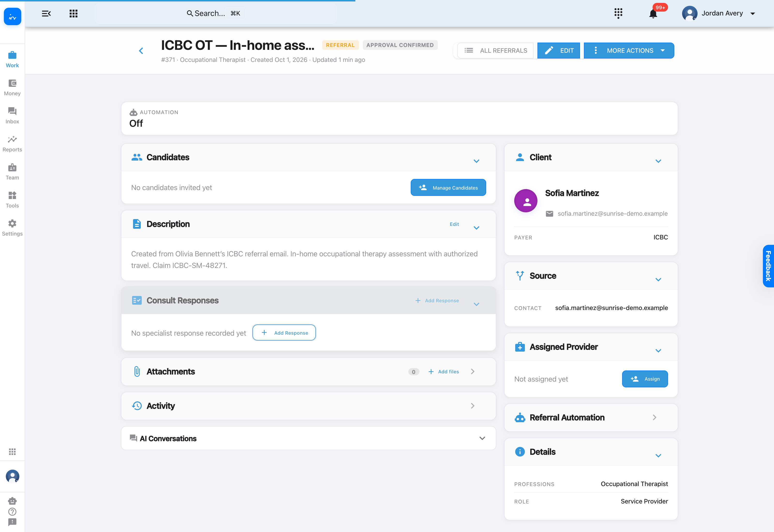Open the Feedback side tab
Viewport: 774px width, 532px height.
(x=768, y=266)
